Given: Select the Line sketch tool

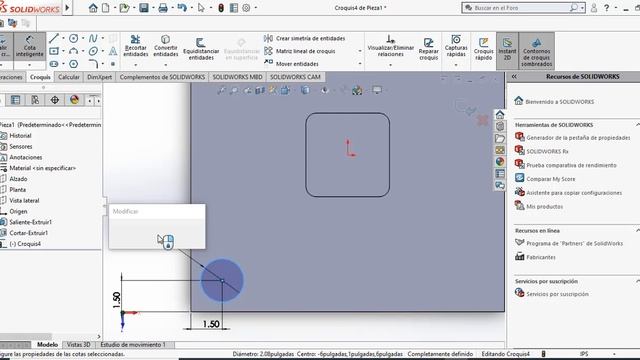Looking at the screenshot, I should point(54,38).
